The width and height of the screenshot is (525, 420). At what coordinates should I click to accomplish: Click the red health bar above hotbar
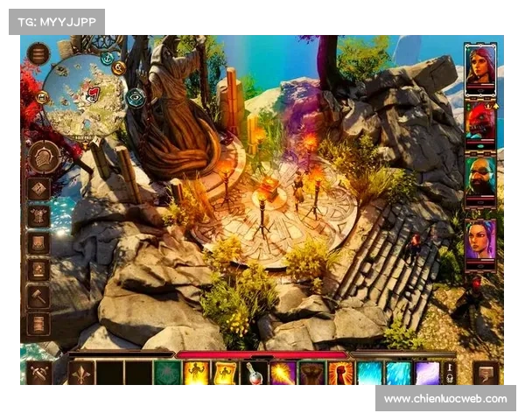(x=262, y=355)
